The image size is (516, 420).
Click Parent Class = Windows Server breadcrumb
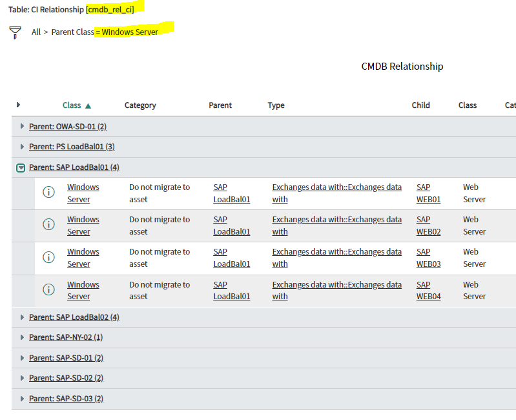(105, 32)
